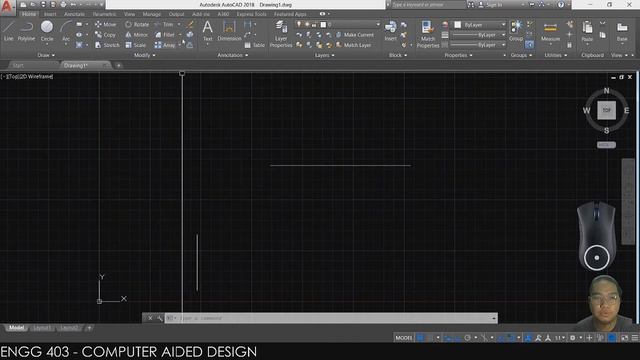Select the Circle tool
The height and width of the screenshot is (360, 640).
pos(47,31)
